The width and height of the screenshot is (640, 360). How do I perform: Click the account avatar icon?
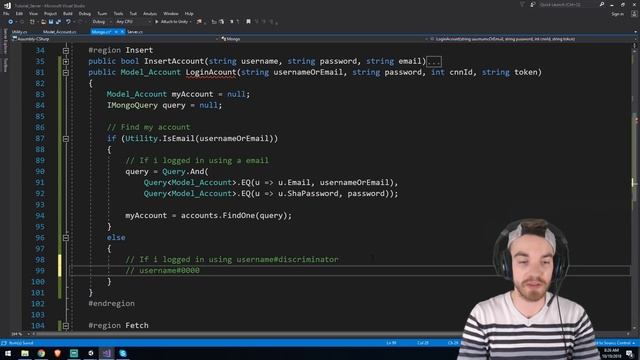pyautogui.click(x=634, y=14)
